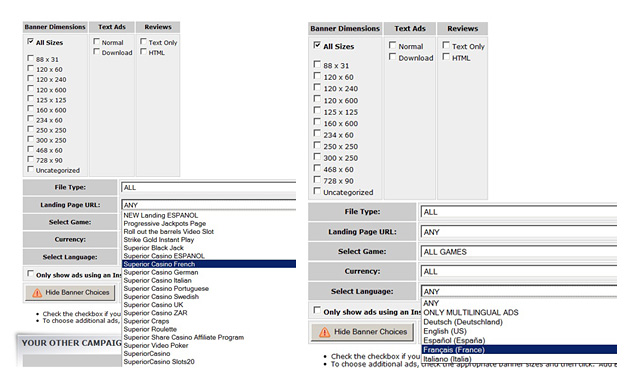
Task: Open Landing Page URL dropdown in right panel
Action: (x=519, y=232)
